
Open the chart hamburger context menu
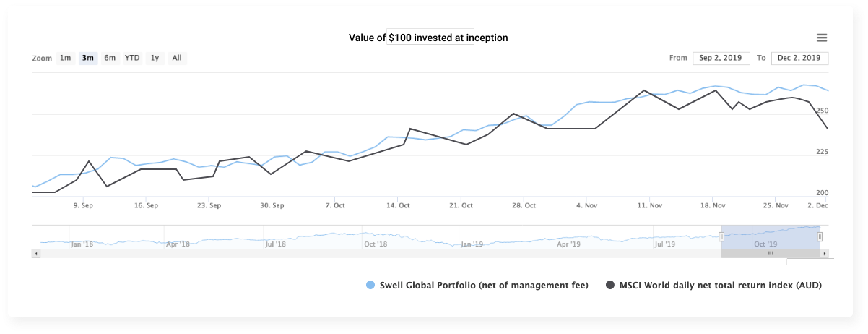pyautogui.click(x=822, y=38)
